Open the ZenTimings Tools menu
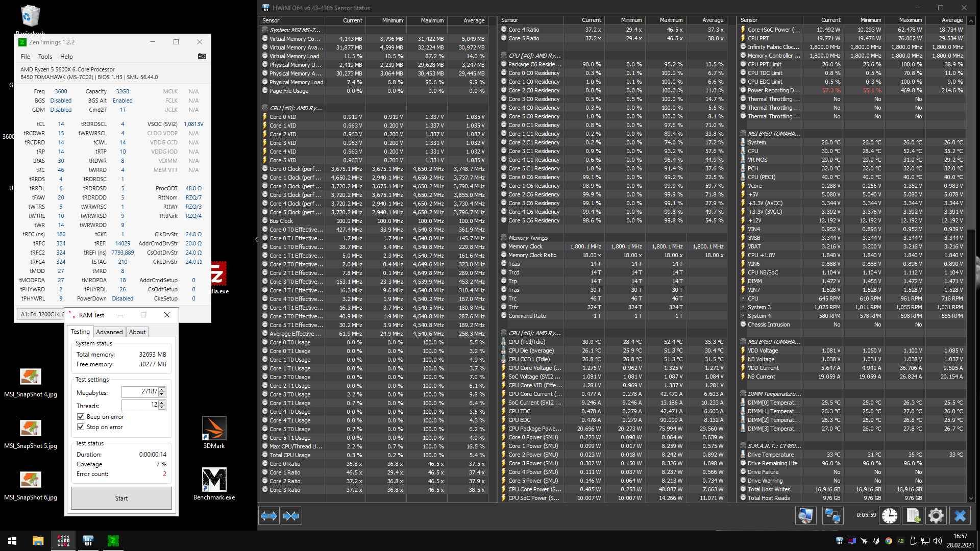The image size is (980, 551). pos(45,57)
